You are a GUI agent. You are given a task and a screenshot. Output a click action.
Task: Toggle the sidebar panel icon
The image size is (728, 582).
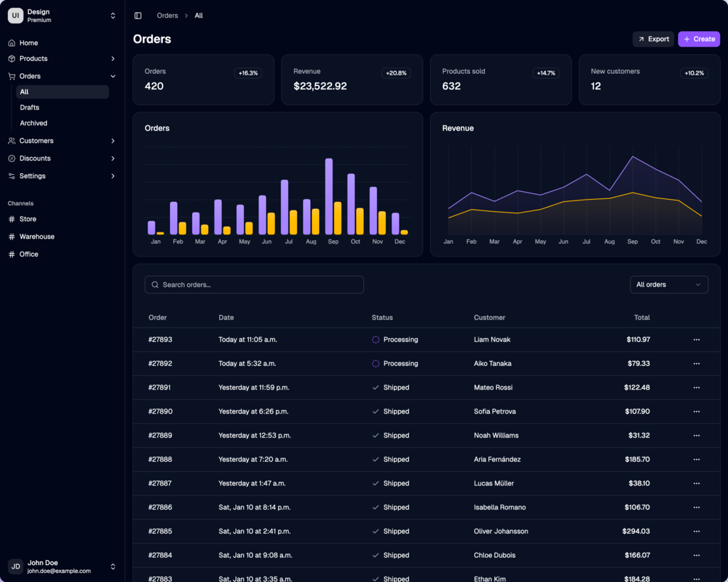click(138, 16)
